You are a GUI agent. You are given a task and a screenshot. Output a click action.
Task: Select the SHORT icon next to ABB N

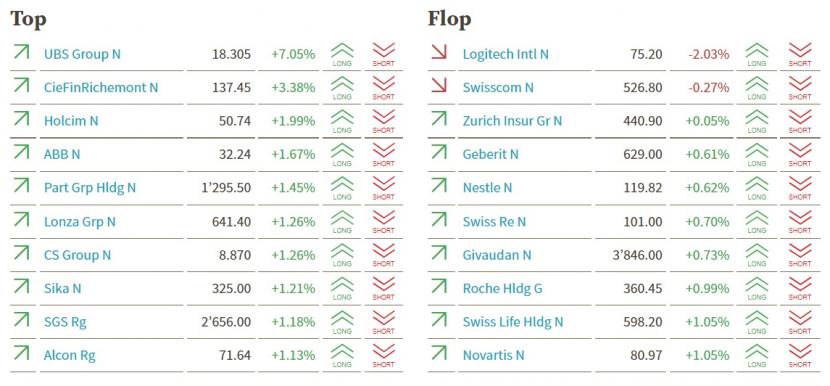[383, 155]
